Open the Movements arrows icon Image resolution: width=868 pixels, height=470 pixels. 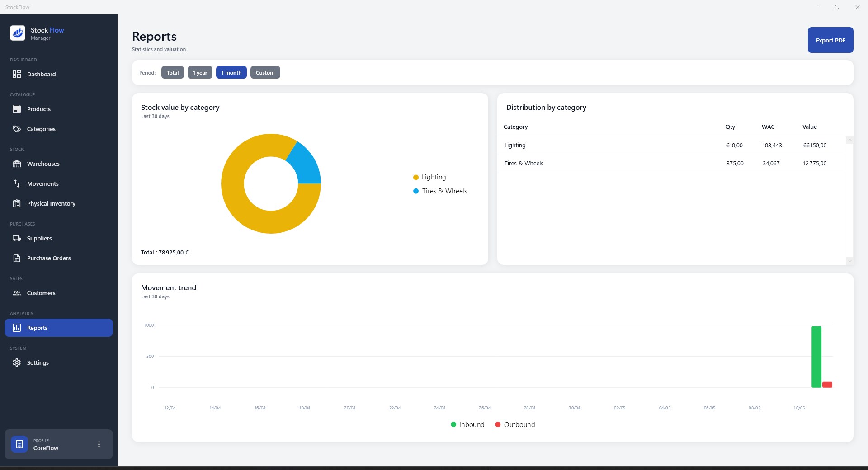click(17, 183)
